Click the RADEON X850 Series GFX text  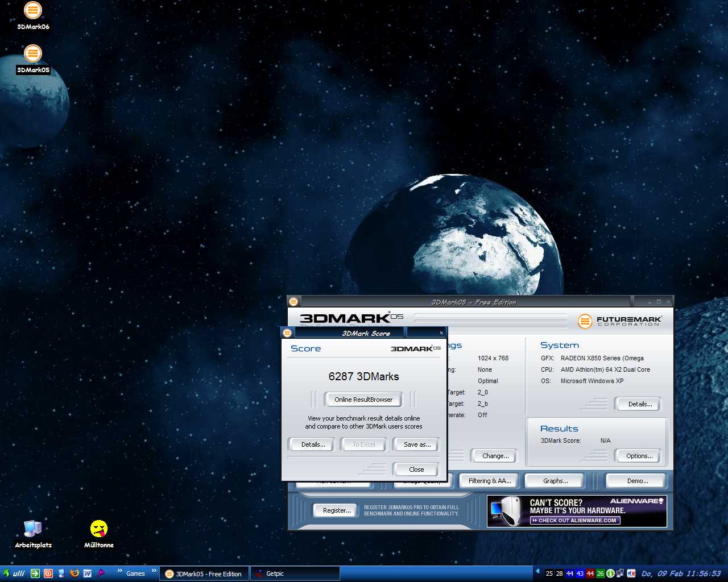click(602, 358)
